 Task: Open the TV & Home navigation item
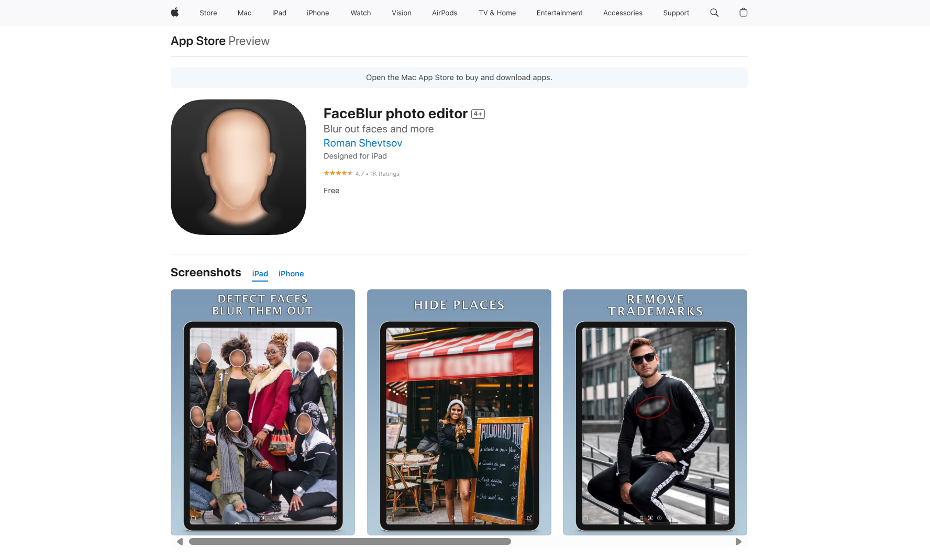point(497,13)
